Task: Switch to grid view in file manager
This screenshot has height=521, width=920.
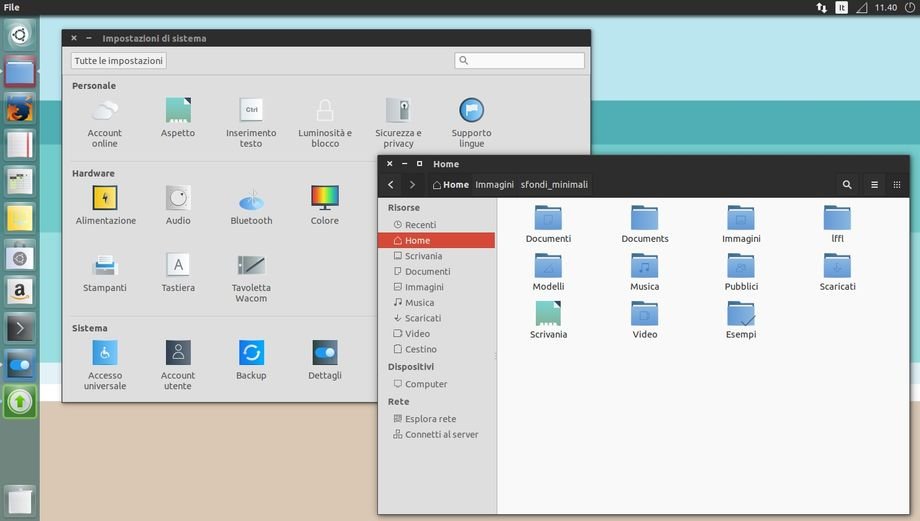Action: pyautogui.click(x=897, y=185)
